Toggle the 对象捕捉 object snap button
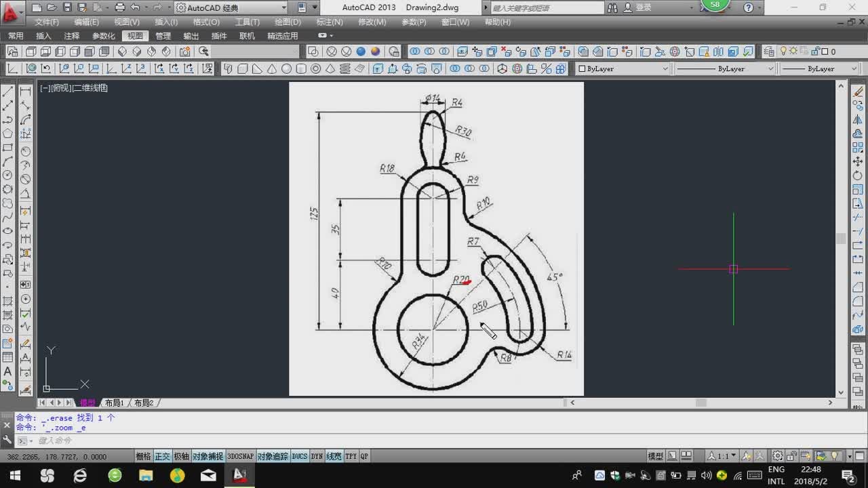Image resolution: width=868 pixels, height=488 pixels. 208,457
